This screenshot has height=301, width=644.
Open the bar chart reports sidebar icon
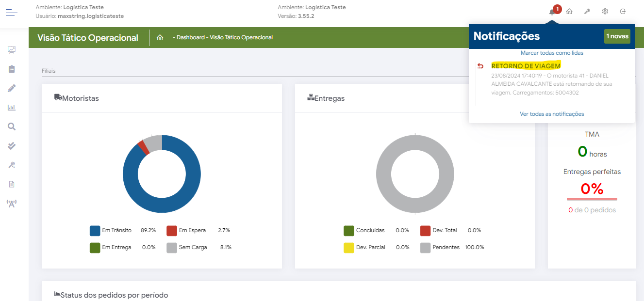12,108
